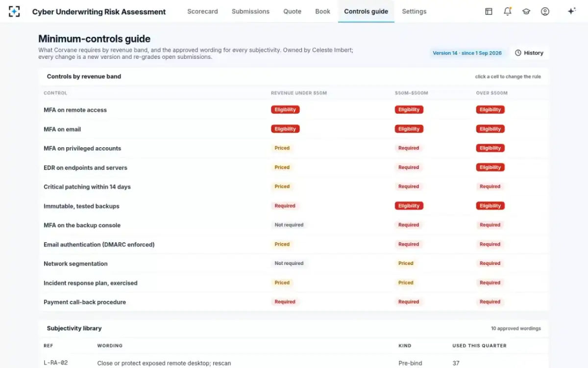Click $50M–$500M Priced cell for Incident response plan
The width and height of the screenshot is (588, 368).
coord(406,283)
